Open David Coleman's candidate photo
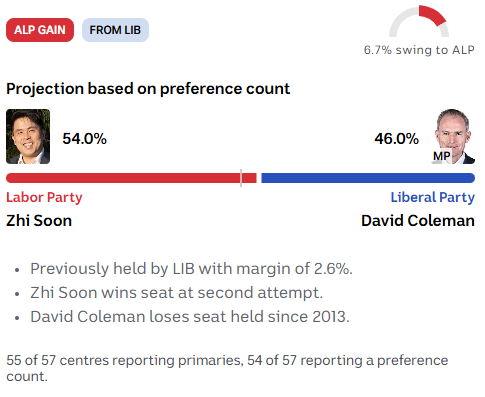Screen dimensions: 485x397 coord(453,136)
